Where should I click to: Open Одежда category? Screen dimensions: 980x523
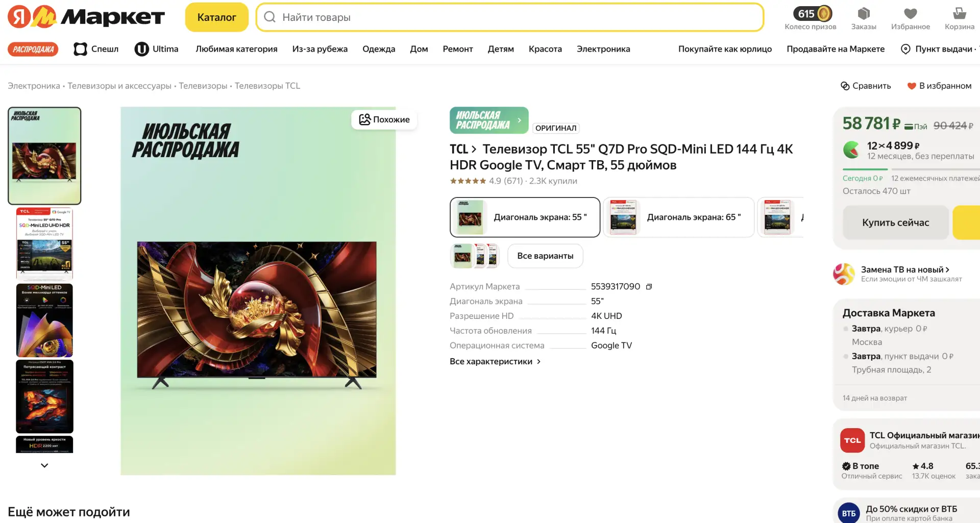379,49
